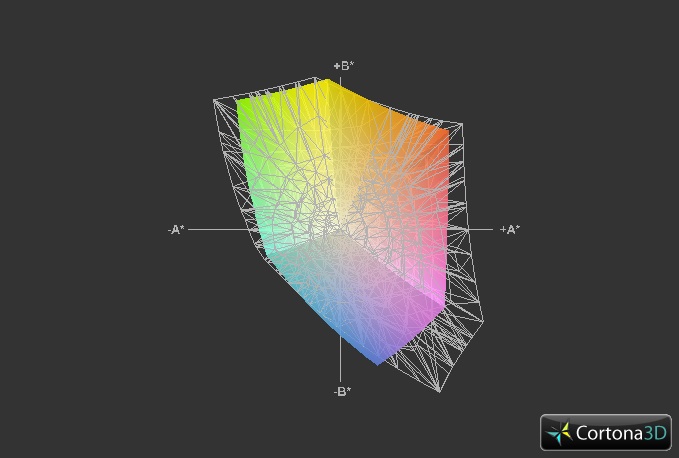Click the +B* axis label
679x458 pixels.
click(344, 66)
